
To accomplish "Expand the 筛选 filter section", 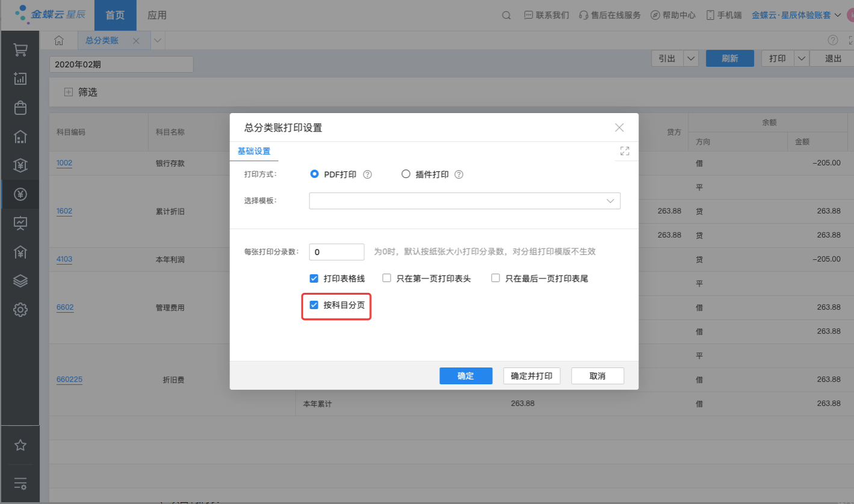I will (68, 92).
